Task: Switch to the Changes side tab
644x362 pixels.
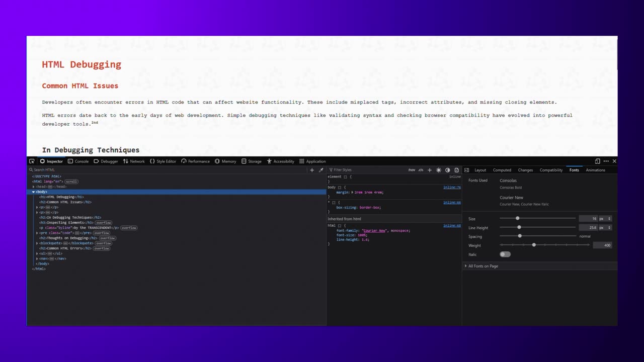Action: (525, 170)
